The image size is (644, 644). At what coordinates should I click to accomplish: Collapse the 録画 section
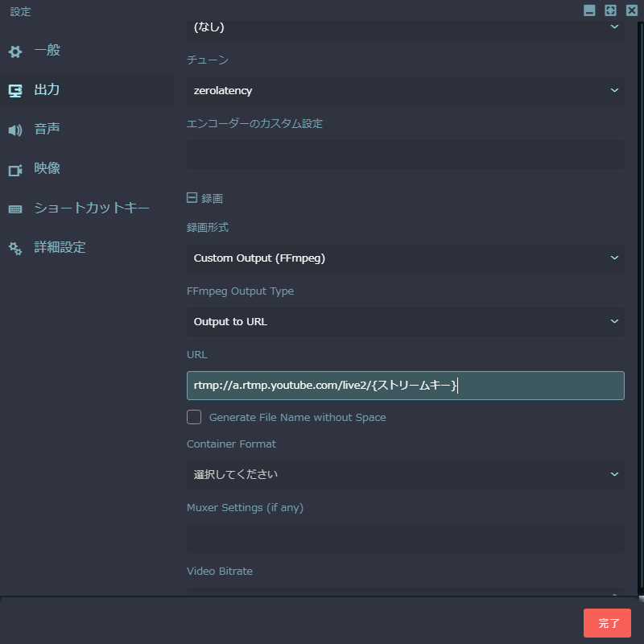click(x=192, y=198)
